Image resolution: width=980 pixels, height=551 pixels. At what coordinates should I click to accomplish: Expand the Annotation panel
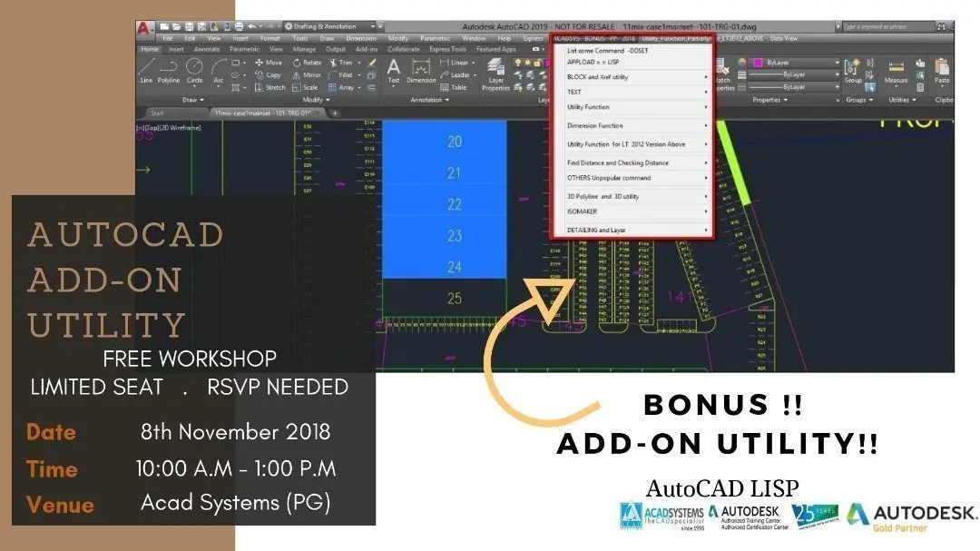point(429,100)
